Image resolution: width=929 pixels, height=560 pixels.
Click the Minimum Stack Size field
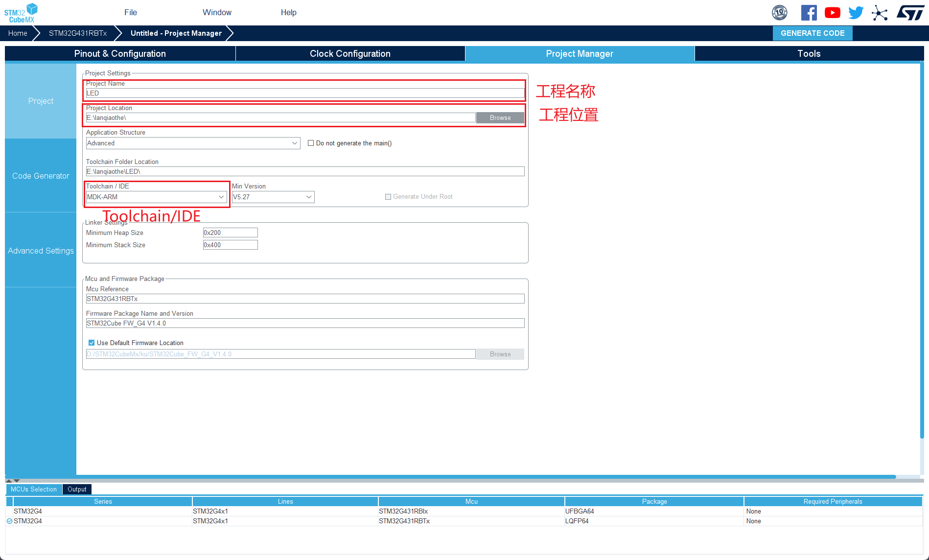[230, 245]
